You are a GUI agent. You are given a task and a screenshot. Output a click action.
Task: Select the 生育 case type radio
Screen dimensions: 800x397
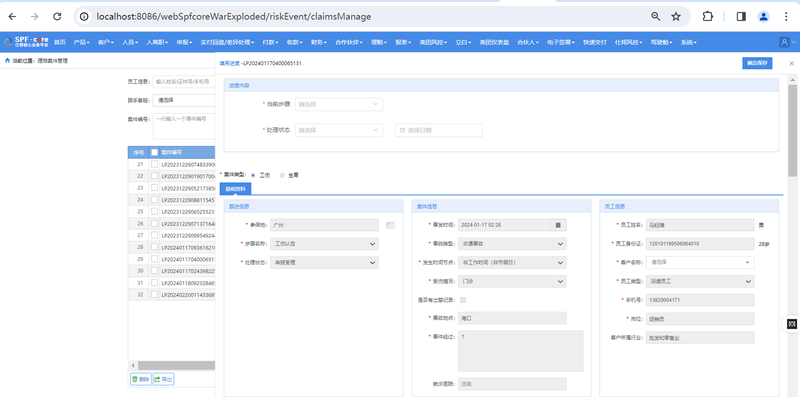(282, 175)
